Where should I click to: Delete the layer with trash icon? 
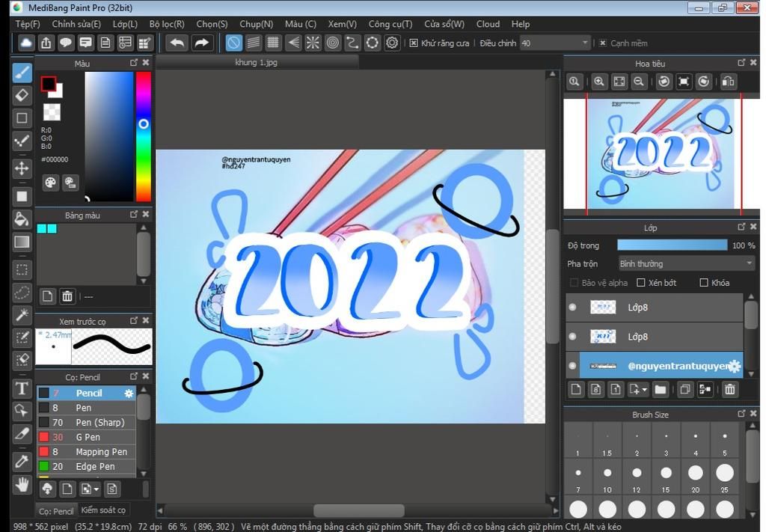click(730, 389)
